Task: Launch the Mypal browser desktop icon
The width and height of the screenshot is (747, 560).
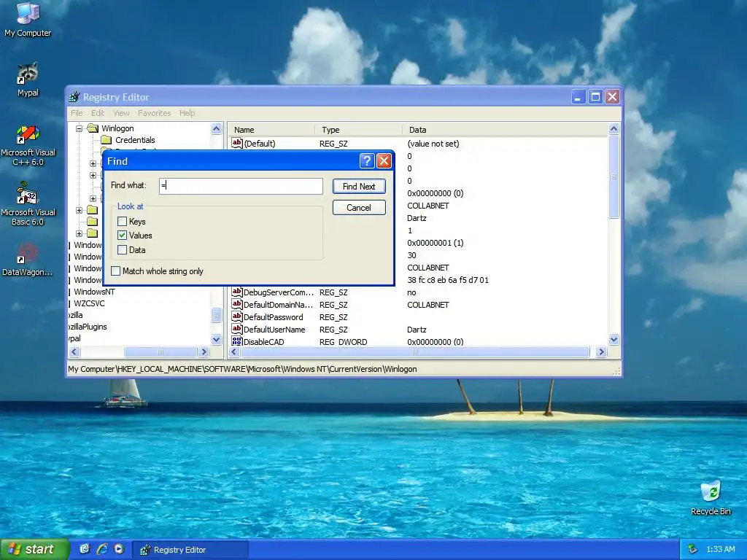Action: (x=28, y=79)
